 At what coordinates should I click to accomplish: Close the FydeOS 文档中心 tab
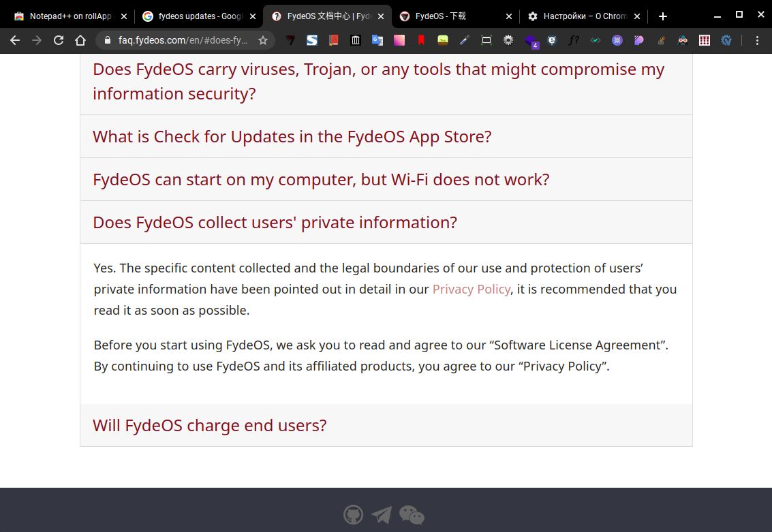click(381, 16)
